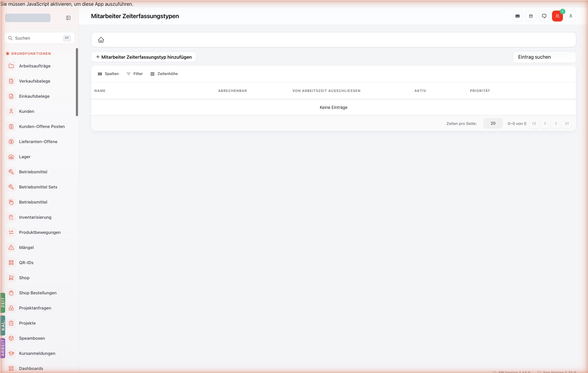Click the Kunden-Offene Posten icon
This screenshot has width=588, height=373.
pos(11,126)
